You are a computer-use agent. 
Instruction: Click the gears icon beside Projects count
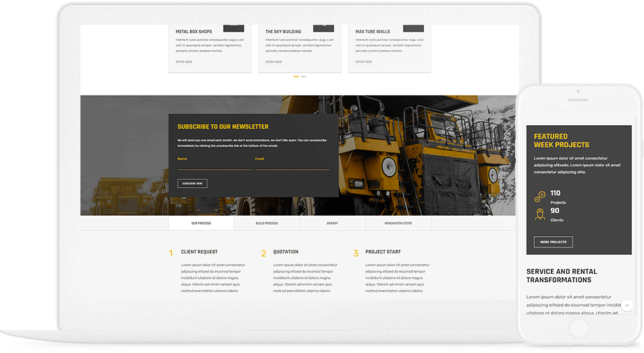[540, 197]
